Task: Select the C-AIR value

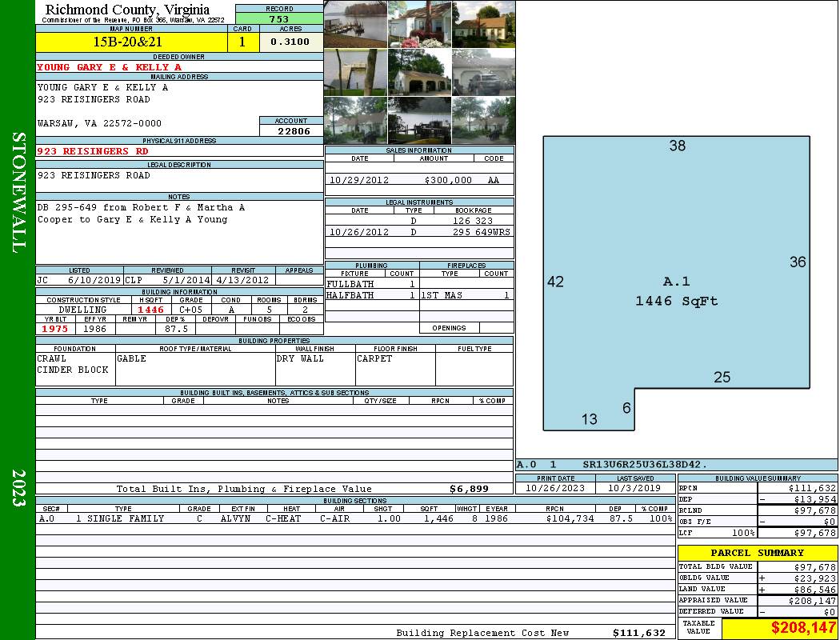Action: point(335,518)
